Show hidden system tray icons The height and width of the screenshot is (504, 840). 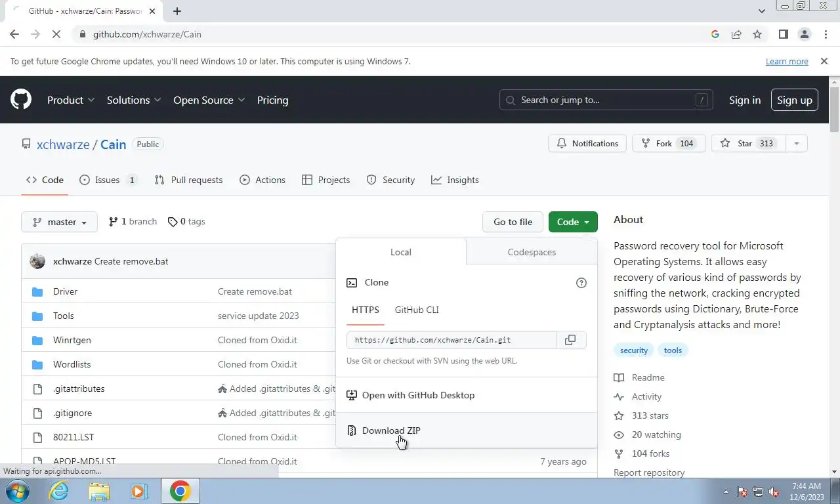726,492
